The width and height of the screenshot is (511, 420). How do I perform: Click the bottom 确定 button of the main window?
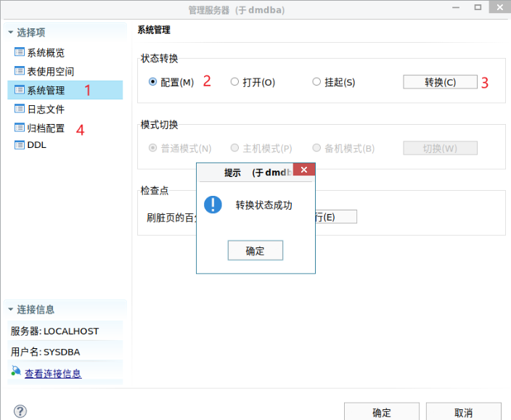click(382, 413)
